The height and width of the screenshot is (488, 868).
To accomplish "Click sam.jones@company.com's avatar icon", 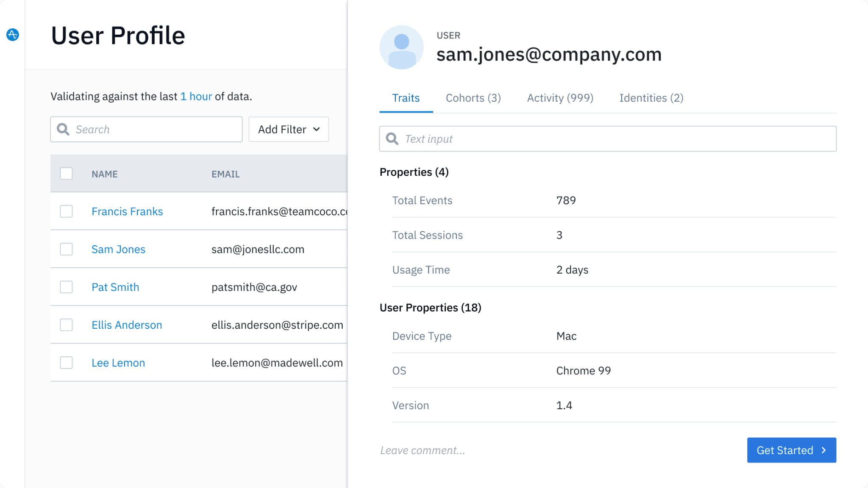I will tap(401, 47).
